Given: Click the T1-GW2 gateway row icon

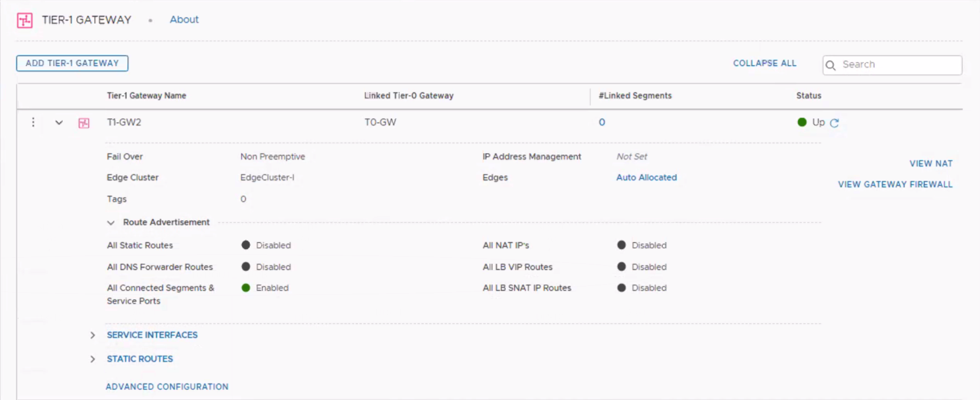Looking at the screenshot, I should [84, 123].
